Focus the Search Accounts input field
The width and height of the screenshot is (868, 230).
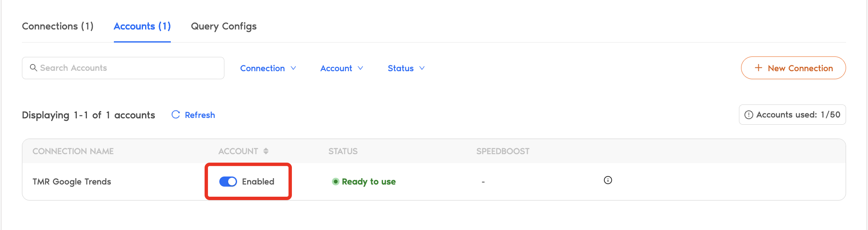coord(127,68)
